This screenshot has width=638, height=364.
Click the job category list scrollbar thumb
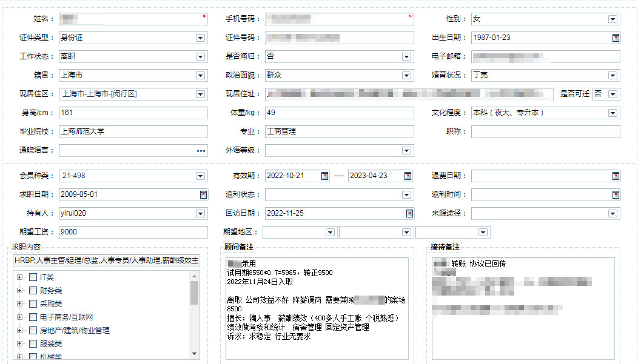tap(194, 293)
